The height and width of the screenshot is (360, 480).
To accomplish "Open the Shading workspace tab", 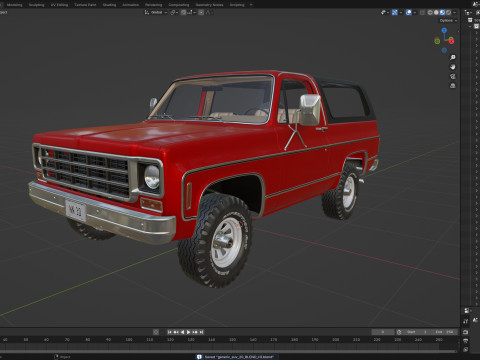I will click(x=109, y=5).
